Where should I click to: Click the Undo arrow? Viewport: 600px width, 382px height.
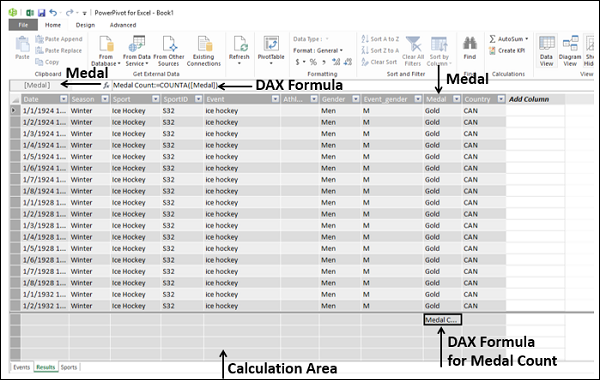pos(53,13)
